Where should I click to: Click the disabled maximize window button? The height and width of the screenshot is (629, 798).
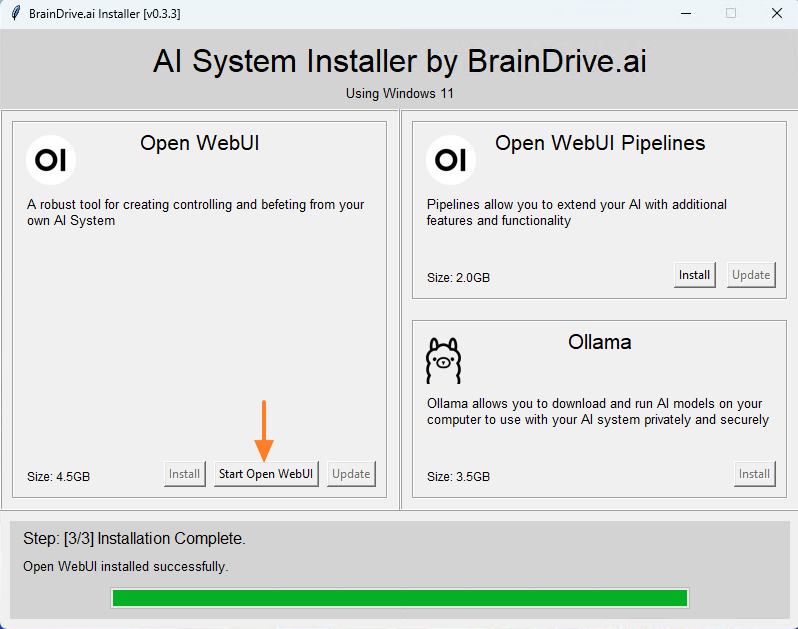731,13
